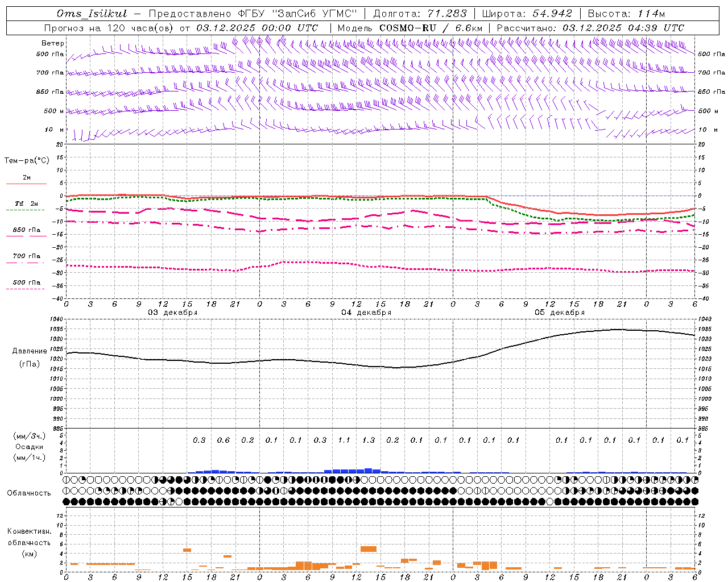This screenshot has height=582, width=728.
Task: Click the 'Конвективн.' convective cloud label
Action: (x=30, y=531)
